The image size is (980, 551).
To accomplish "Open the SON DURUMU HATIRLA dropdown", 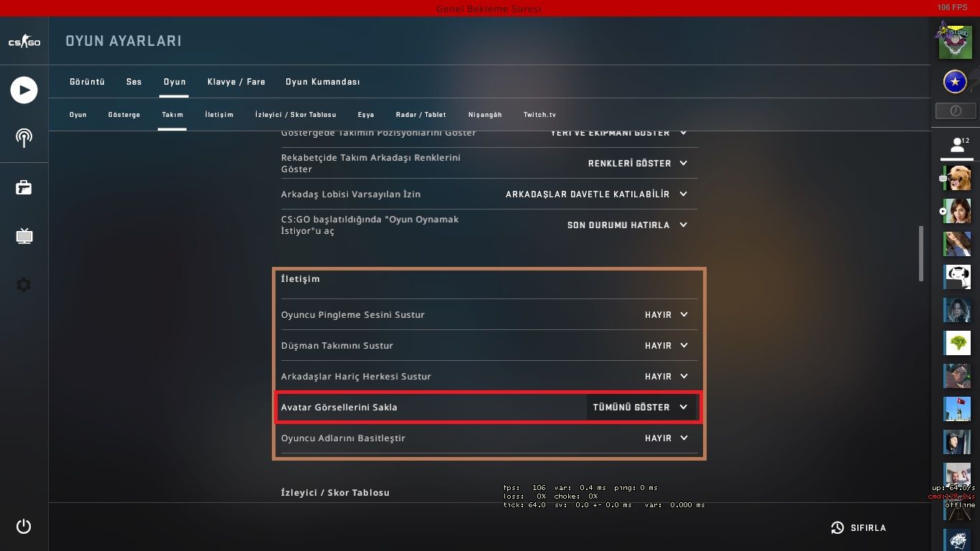I will (628, 225).
